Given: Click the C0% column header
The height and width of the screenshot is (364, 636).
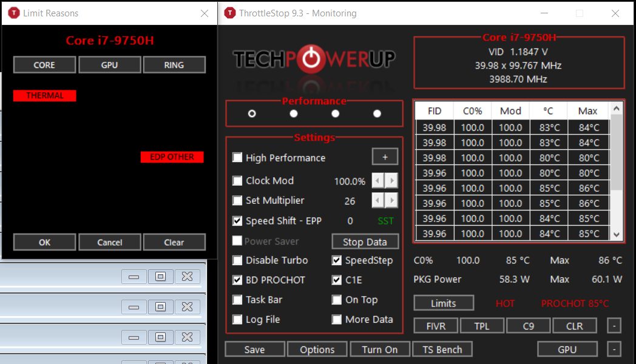Looking at the screenshot, I should click(473, 111).
